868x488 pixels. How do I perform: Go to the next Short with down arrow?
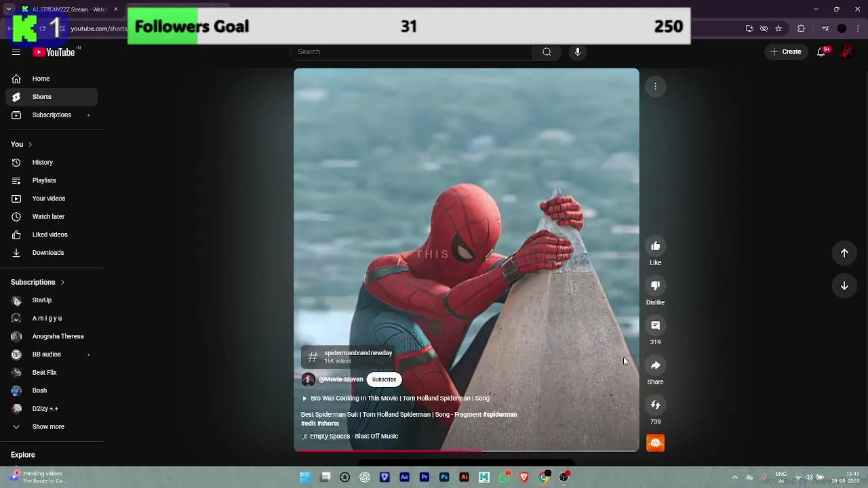pyautogui.click(x=844, y=286)
